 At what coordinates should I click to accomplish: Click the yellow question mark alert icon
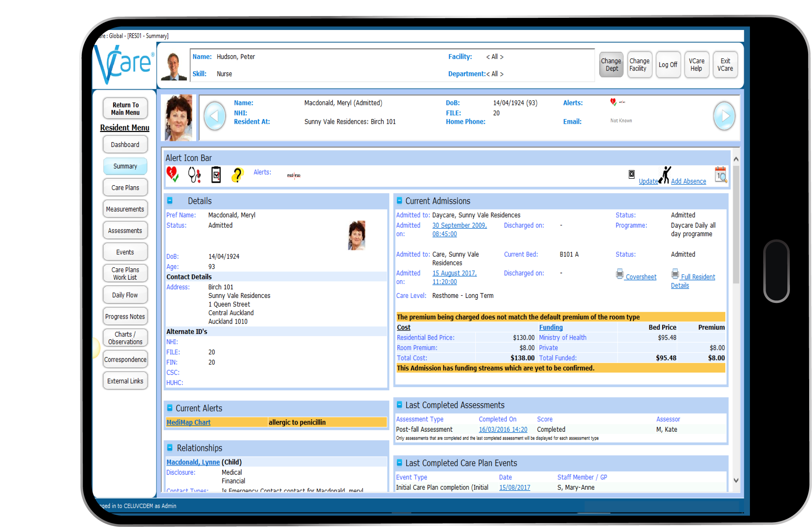pyautogui.click(x=237, y=175)
